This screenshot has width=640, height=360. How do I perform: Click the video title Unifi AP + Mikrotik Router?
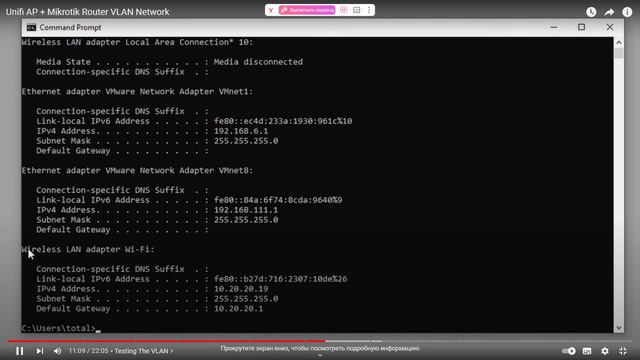pos(87,12)
